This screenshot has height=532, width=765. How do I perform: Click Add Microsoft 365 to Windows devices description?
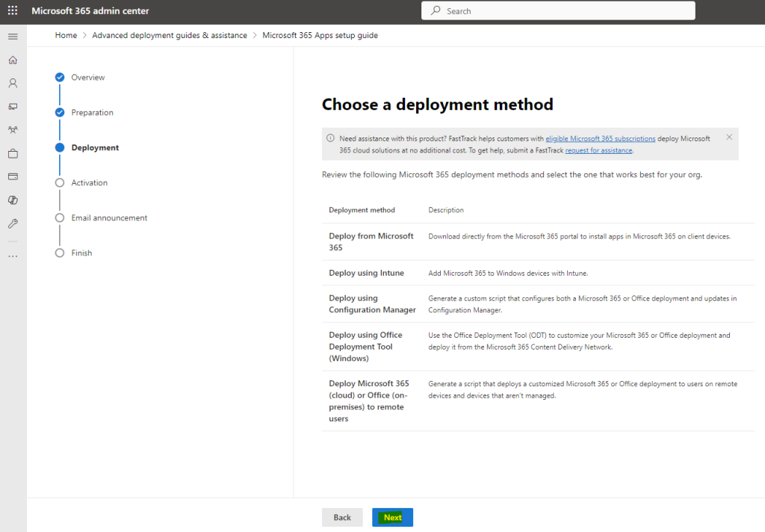point(508,273)
